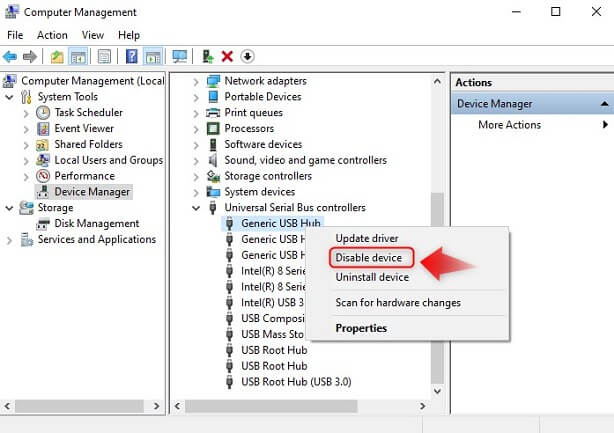Expand the Task Scheduler node
Screen dimensions: 614x433
click(26, 113)
